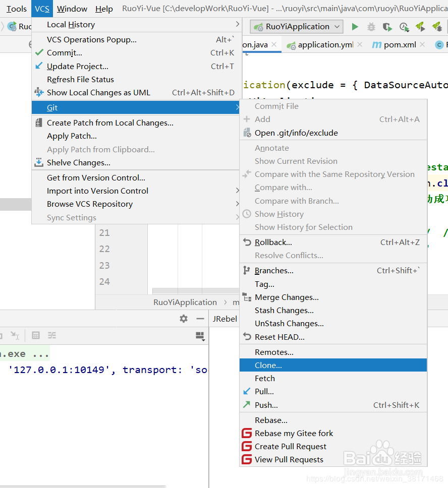Choose Merge Changes in Git submenu
Image resolution: width=448 pixels, height=488 pixels.
click(333, 297)
